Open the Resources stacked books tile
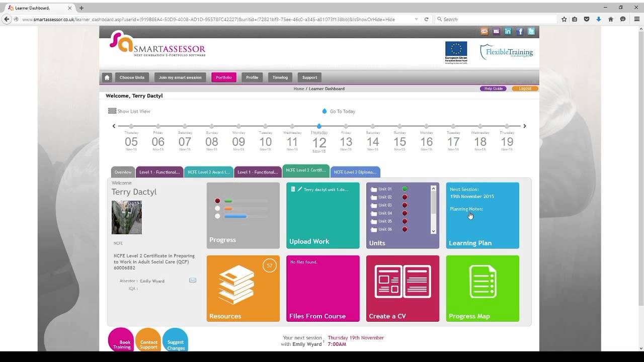The image size is (644, 362). click(x=243, y=289)
